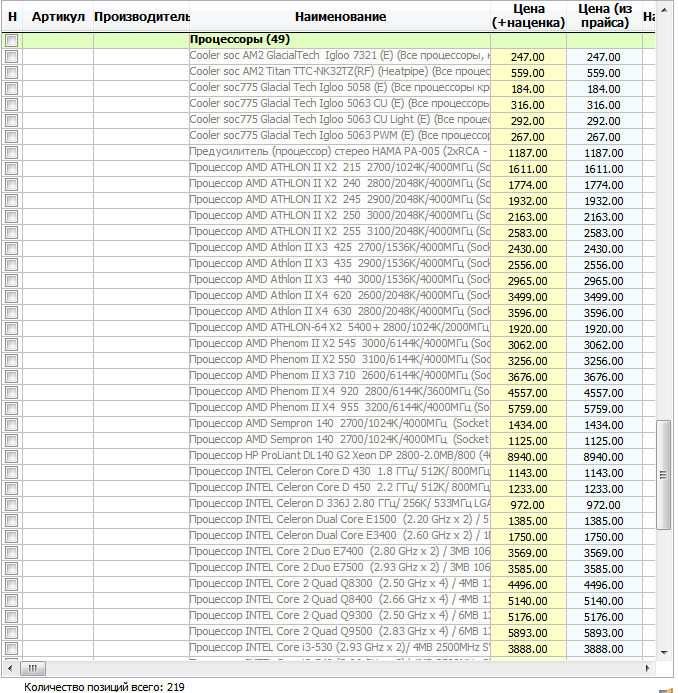Check the AMD ATHLON II X2 215 row box

pos(11,168)
